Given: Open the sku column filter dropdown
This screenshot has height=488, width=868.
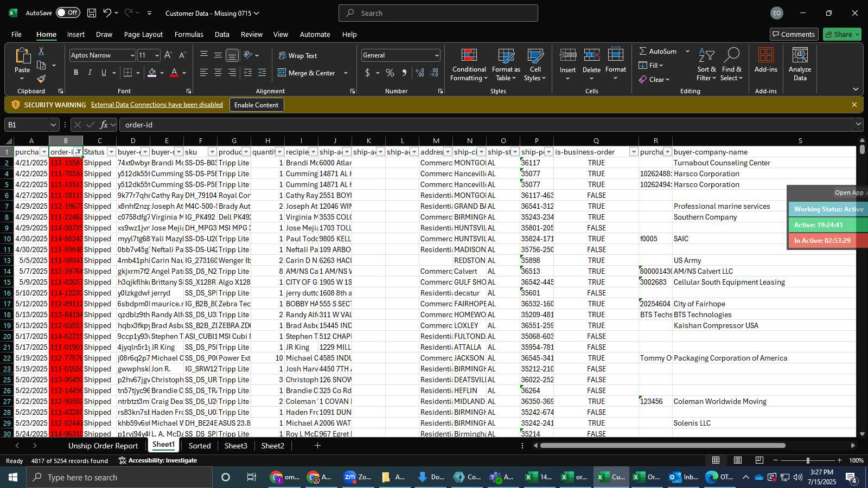Looking at the screenshot, I should [x=212, y=152].
